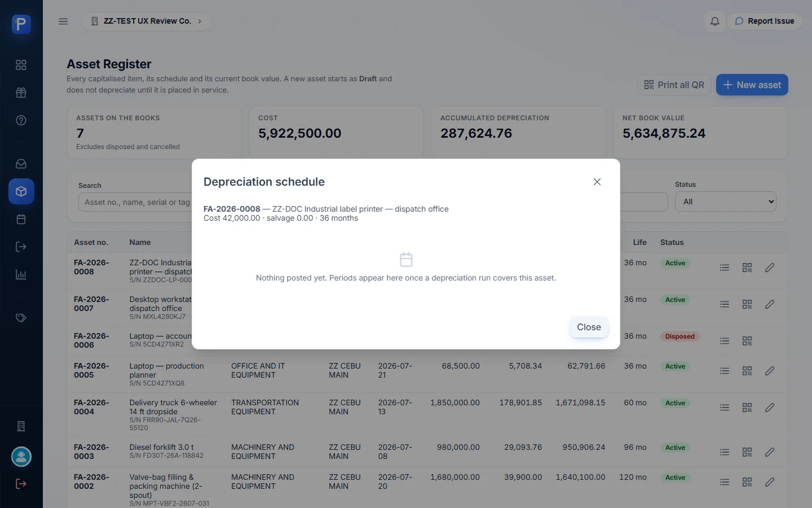Click the Asset no. column header
The image size is (812, 508).
[x=91, y=242]
